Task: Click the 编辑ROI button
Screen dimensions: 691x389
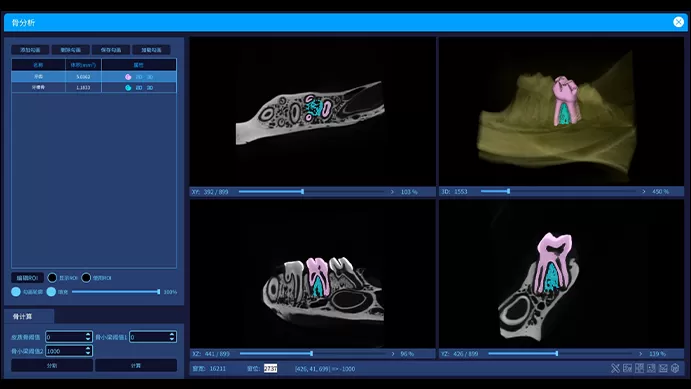Action: (27, 278)
